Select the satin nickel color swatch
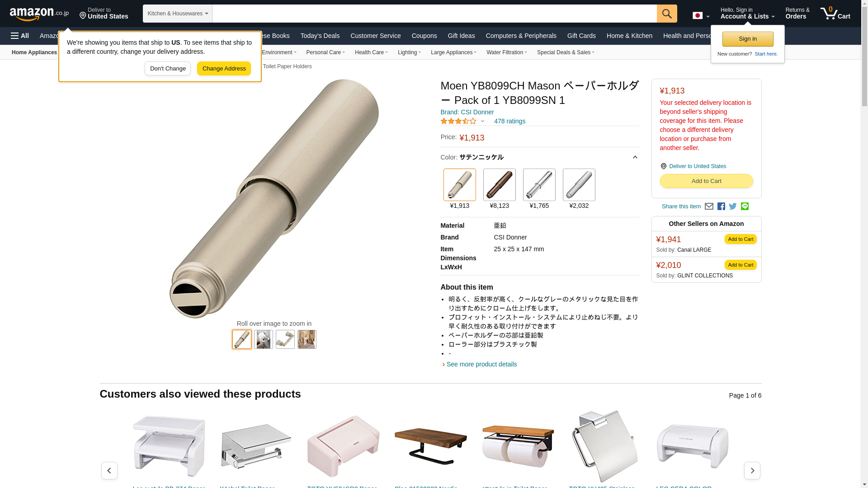Viewport: 868px width, 488px height. pos(460,185)
